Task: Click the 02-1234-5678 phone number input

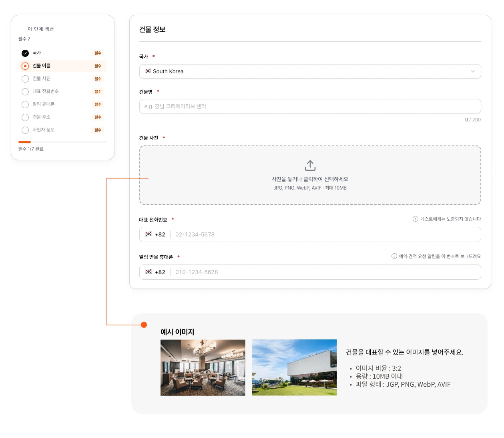Action: (325, 234)
